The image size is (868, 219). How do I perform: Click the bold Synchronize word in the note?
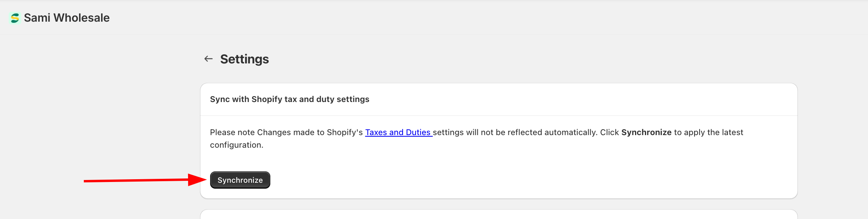[x=646, y=132]
